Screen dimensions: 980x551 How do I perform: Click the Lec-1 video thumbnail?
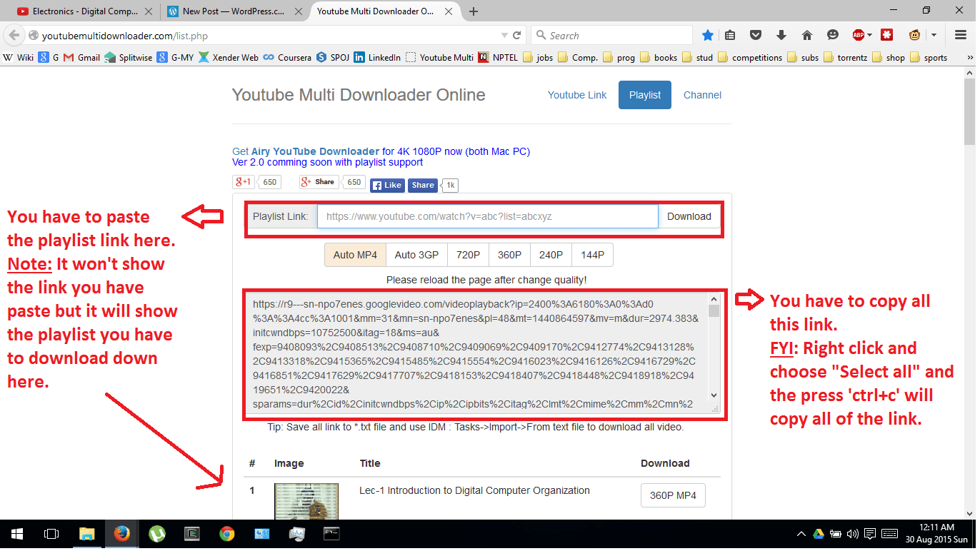coord(306,501)
